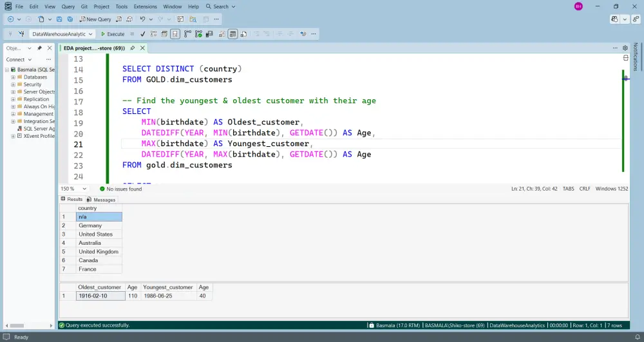Click the CRLF line ending indicator
The height and width of the screenshot is (342, 644).
click(585, 189)
